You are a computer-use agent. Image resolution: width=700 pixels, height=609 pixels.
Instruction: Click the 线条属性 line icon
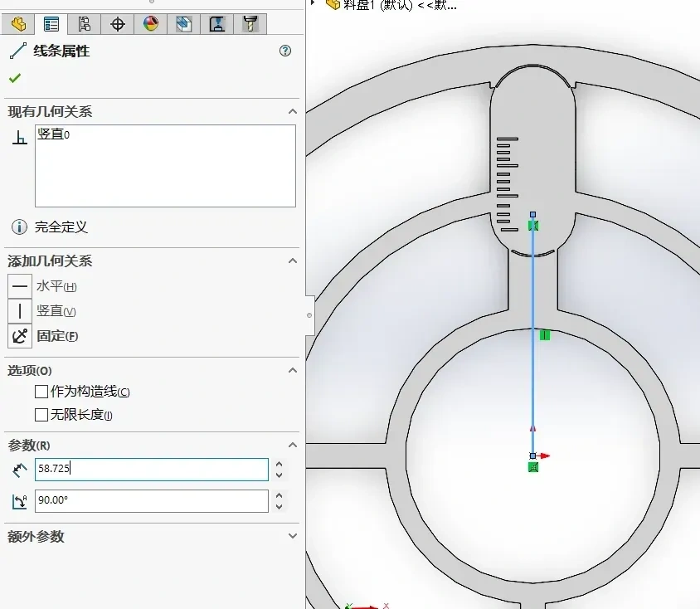[18, 51]
